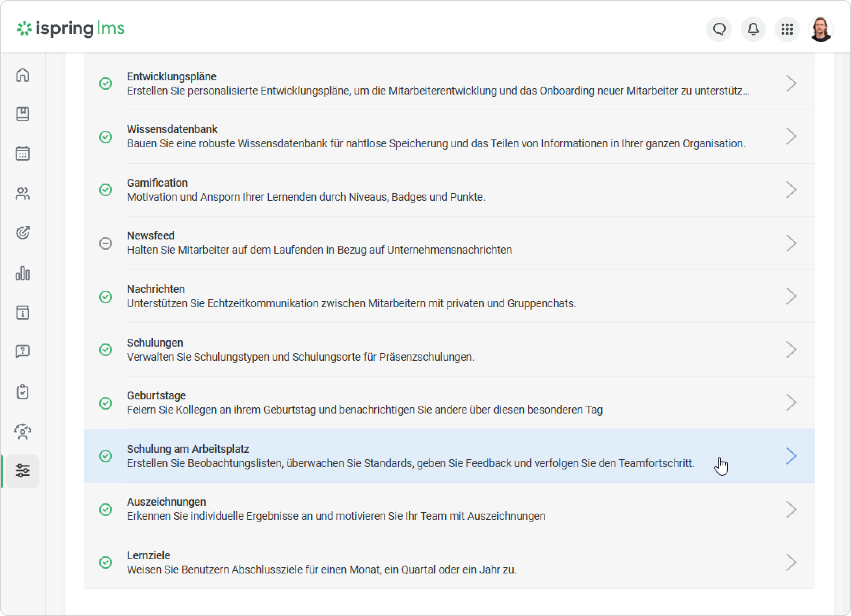Expand Newsfeed via its chevron arrow

791,243
